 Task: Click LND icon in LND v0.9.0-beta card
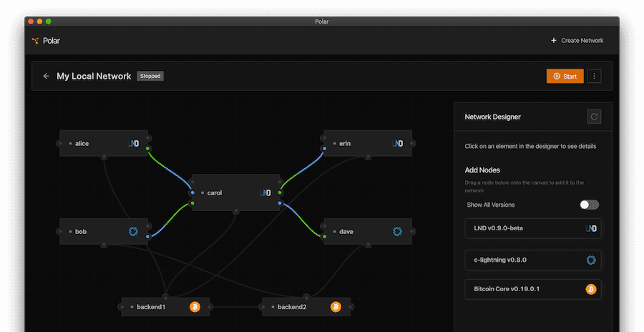(x=591, y=228)
